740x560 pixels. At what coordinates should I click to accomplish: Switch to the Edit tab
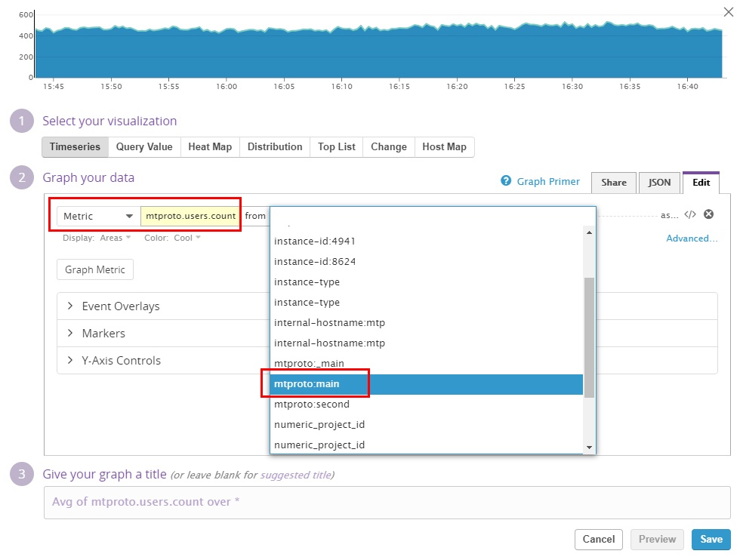coord(701,183)
